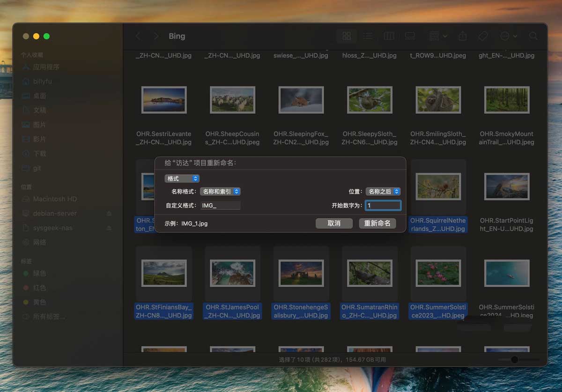Click the Share toolbar icon
Image resolution: width=562 pixels, height=392 pixels.
(x=463, y=36)
